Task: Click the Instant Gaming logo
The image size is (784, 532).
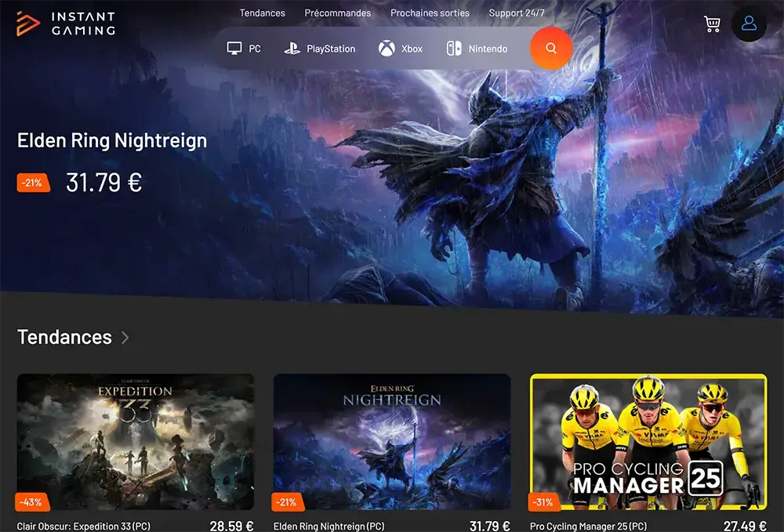Action: point(66,24)
